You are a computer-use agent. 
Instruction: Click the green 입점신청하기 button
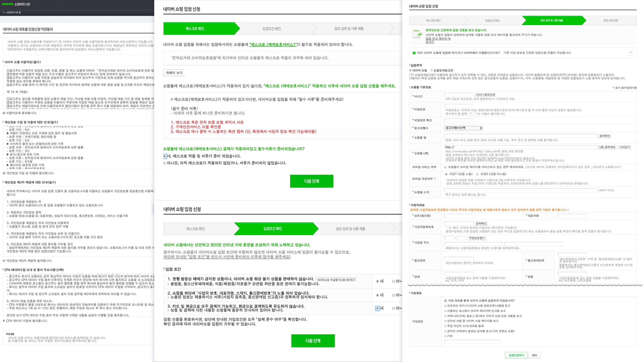pos(516,355)
